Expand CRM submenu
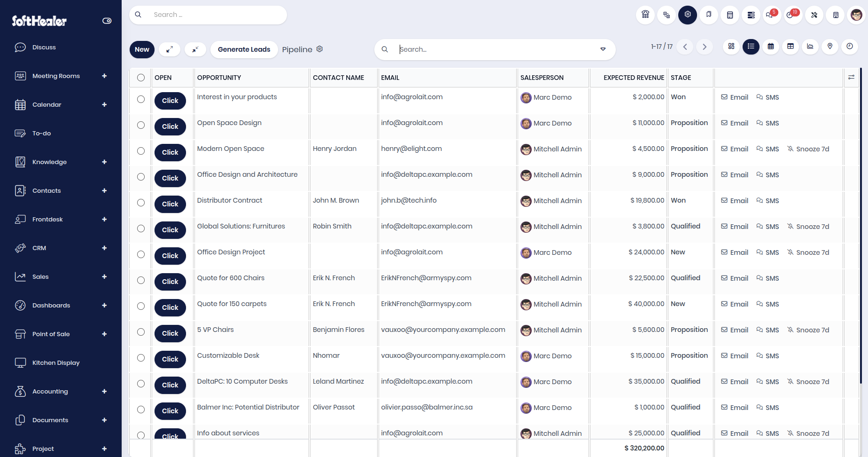868x457 pixels. [x=104, y=248]
